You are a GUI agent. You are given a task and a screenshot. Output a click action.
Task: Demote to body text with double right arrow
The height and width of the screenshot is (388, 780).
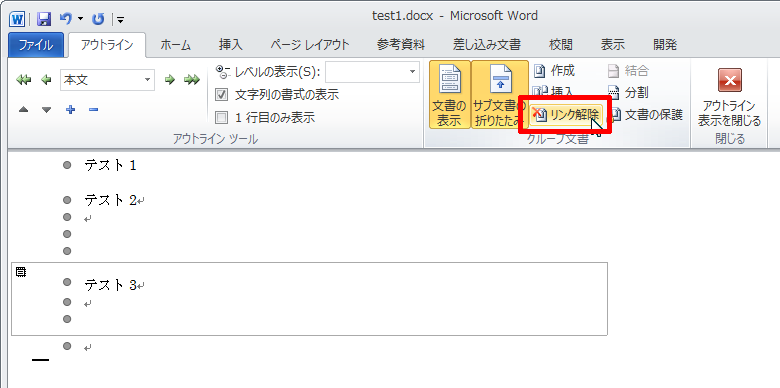click(192, 80)
